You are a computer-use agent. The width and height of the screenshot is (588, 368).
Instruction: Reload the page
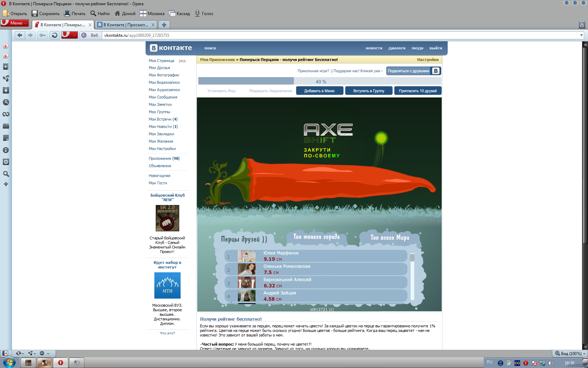coord(55,35)
